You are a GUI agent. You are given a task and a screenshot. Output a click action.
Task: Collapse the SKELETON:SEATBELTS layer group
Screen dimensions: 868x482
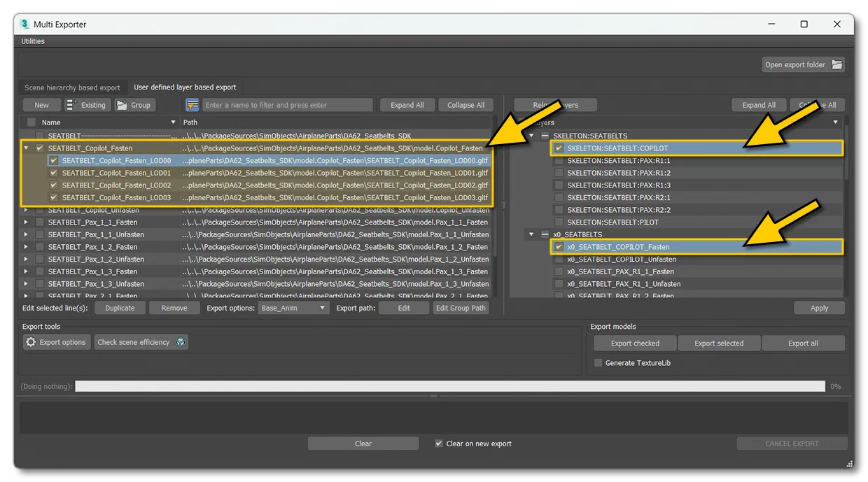tap(531, 136)
